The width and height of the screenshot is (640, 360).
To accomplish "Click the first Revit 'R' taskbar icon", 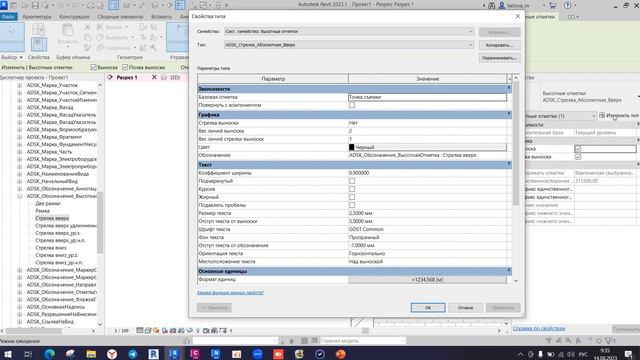I will point(153,354).
